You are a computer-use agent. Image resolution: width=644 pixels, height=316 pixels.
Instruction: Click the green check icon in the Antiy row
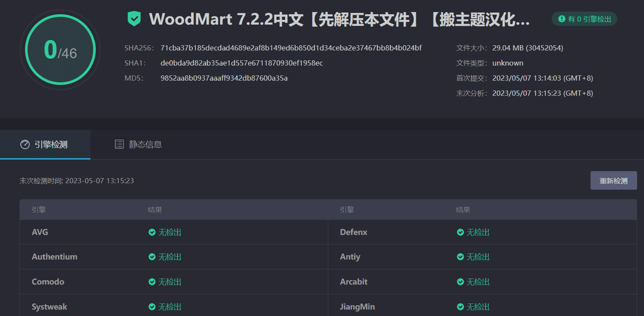pos(460,257)
